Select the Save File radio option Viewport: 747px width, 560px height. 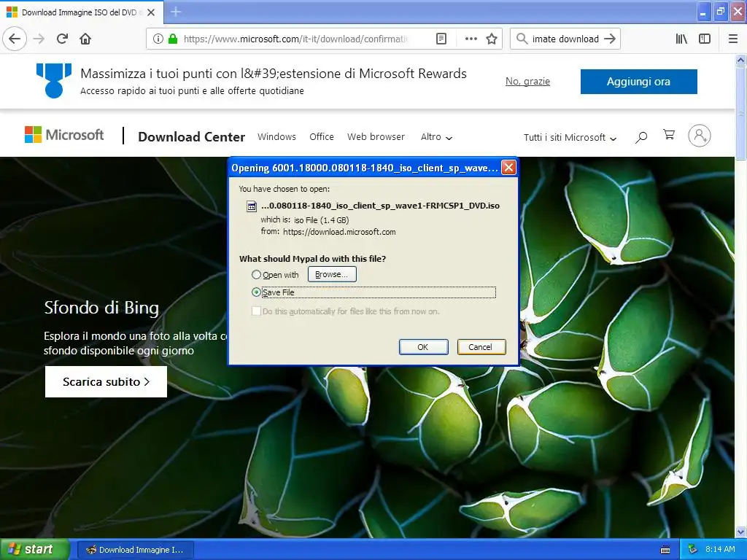(256, 292)
